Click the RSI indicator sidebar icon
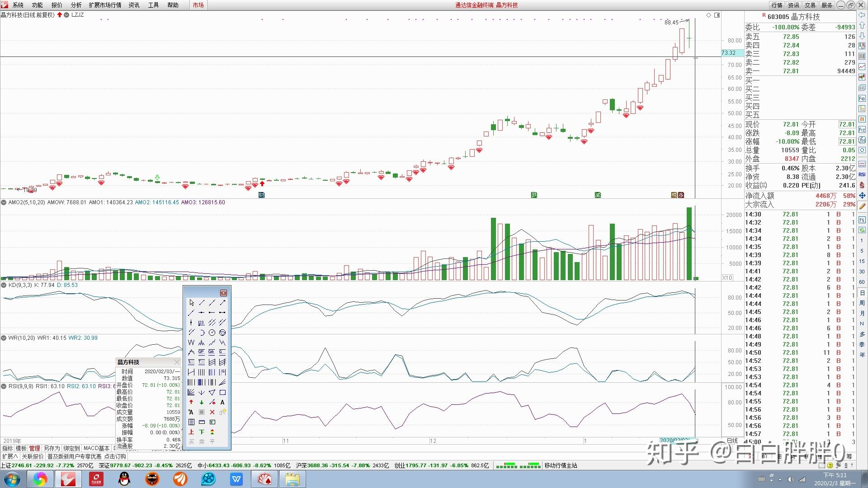This screenshot has height=488, width=868. [x=862, y=174]
